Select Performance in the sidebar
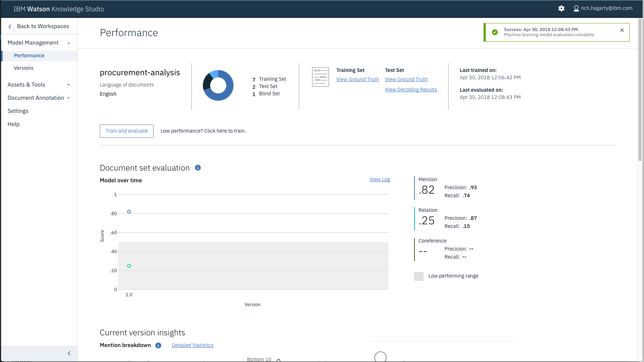 pos(39,56)
